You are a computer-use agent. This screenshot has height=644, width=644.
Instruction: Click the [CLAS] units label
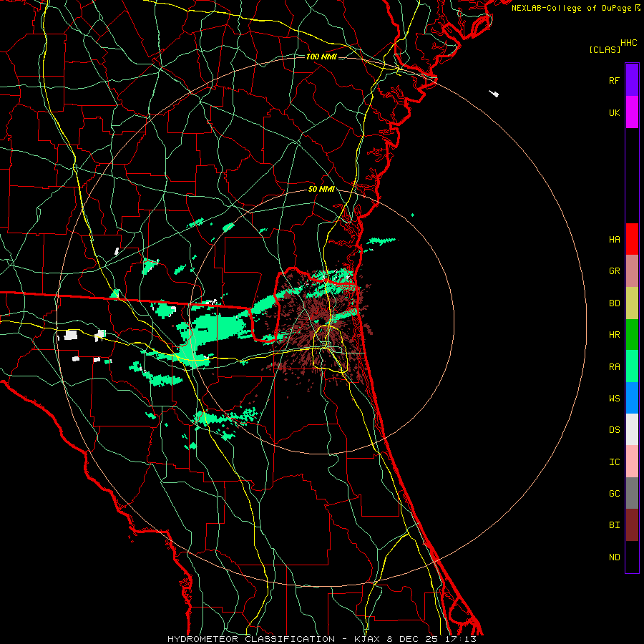(605, 49)
